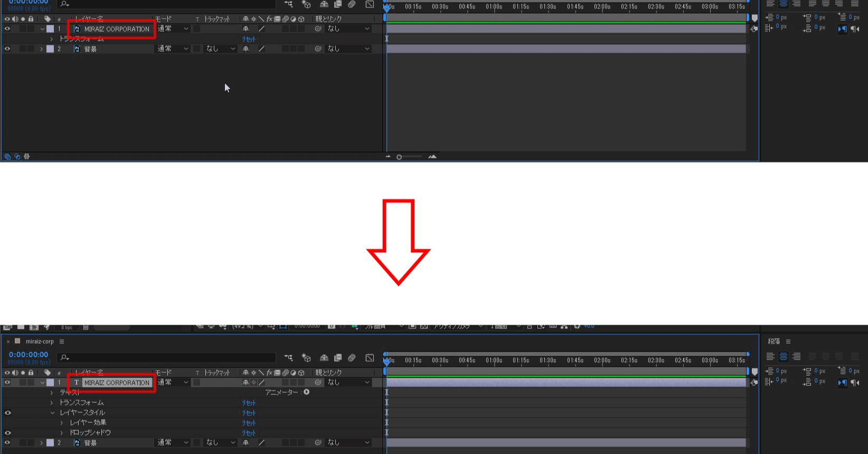The height and width of the screenshot is (454, 868).
Task: Toggle visibility of ドロップシャドウ
Action: tap(7, 433)
